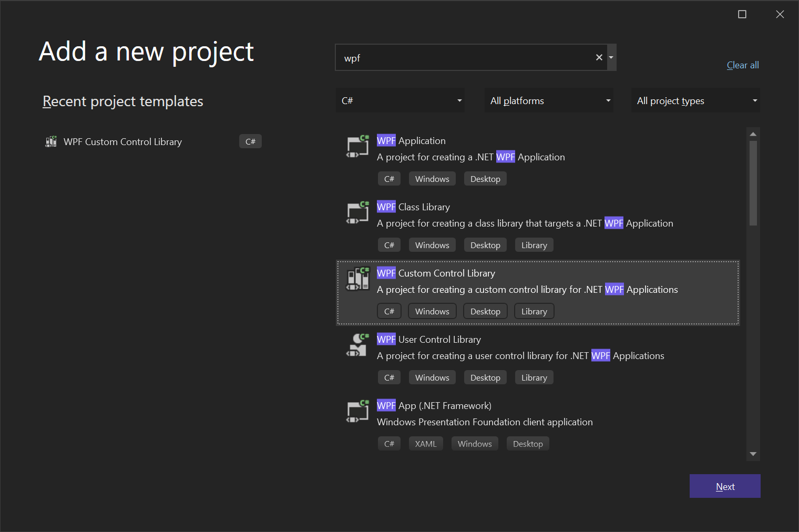799x532 pixels.
Task: Click the scrollbar down arrow
Action: (753, 454)
